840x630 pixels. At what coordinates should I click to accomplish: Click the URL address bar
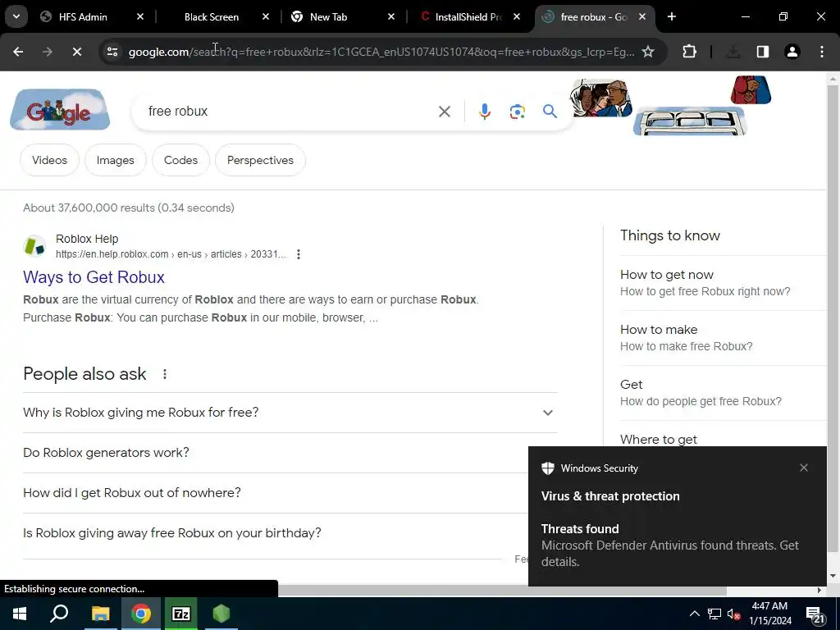tap(381, 52)
